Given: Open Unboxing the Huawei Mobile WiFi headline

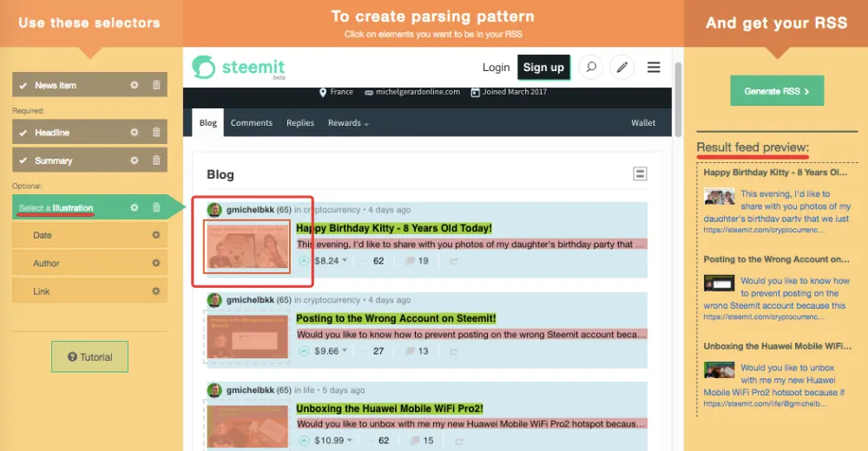Looking at the screenshot, I should point(389,409).
